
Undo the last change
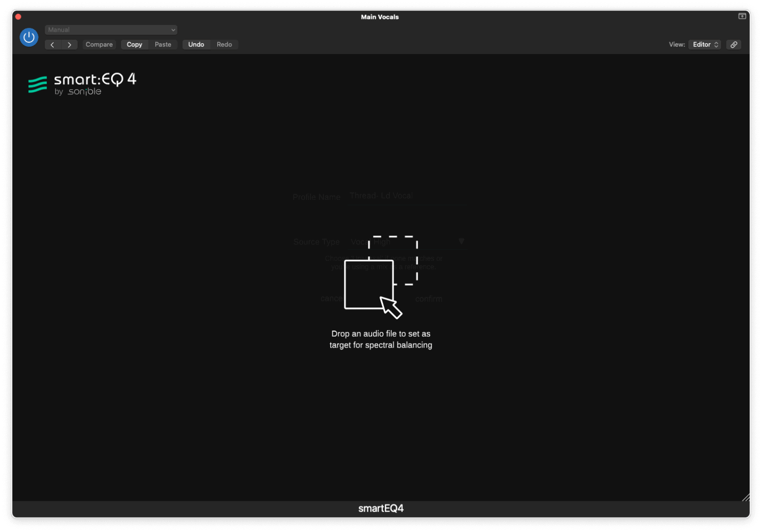click(x=196, y=44)
